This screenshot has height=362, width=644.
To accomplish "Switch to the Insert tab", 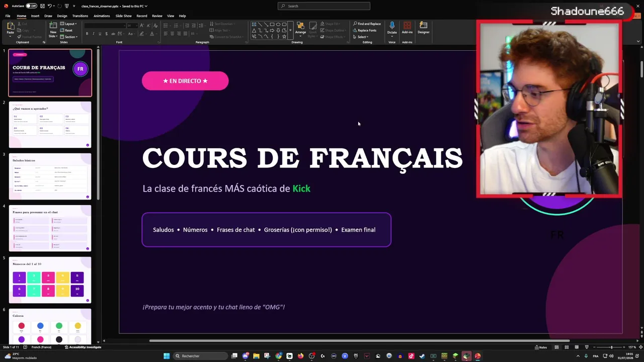I will click(35, 16).
